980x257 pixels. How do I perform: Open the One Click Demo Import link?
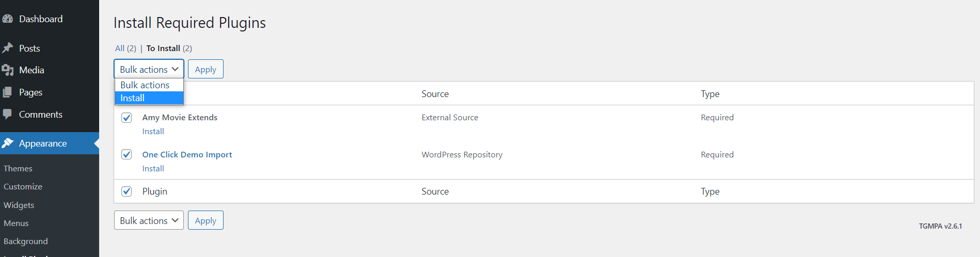(187, 154)
